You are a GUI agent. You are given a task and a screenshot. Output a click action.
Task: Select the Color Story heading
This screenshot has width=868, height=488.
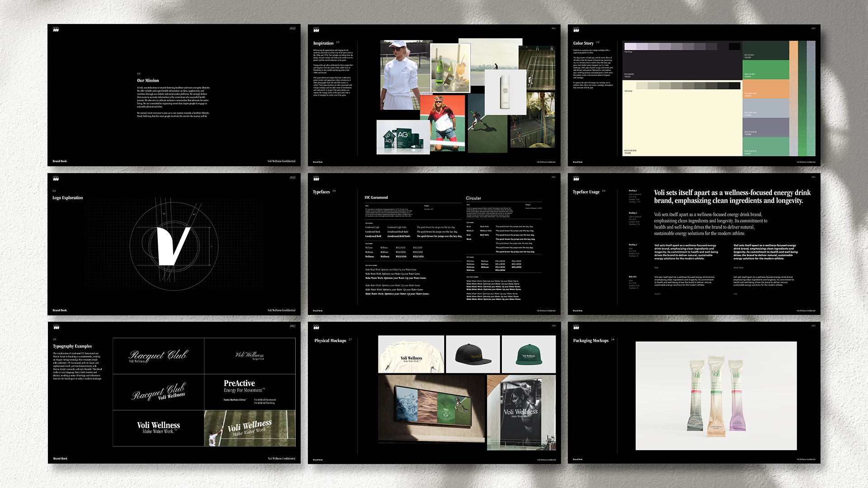tap(583, 43)
